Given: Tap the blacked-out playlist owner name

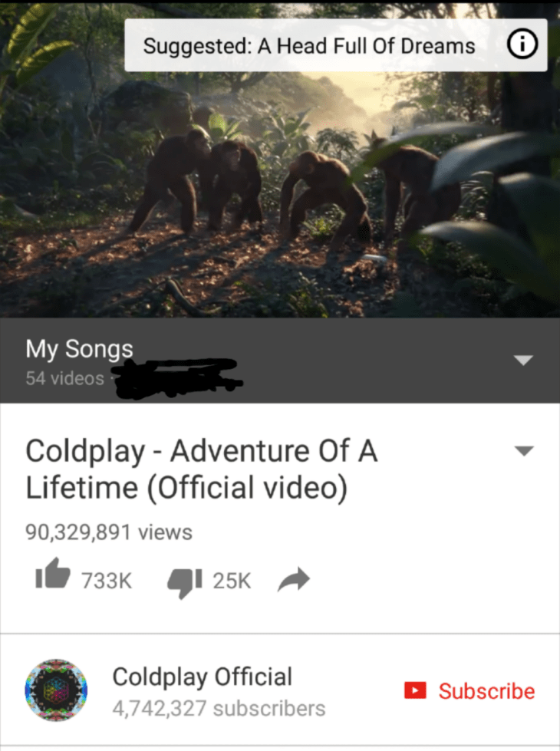Looking at the screenshot, I should (x=178, y=378).
